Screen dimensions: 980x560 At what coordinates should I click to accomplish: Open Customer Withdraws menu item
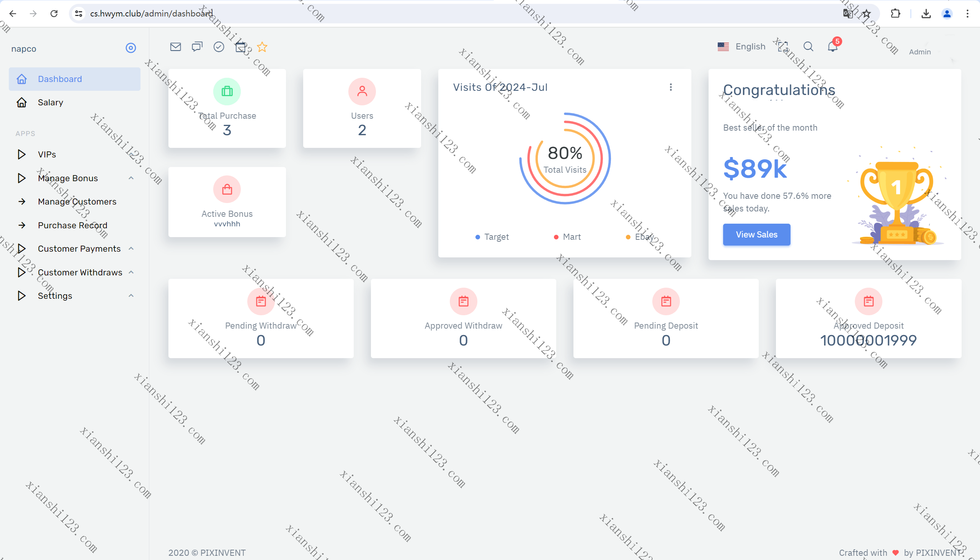click(x=75, y=272)
